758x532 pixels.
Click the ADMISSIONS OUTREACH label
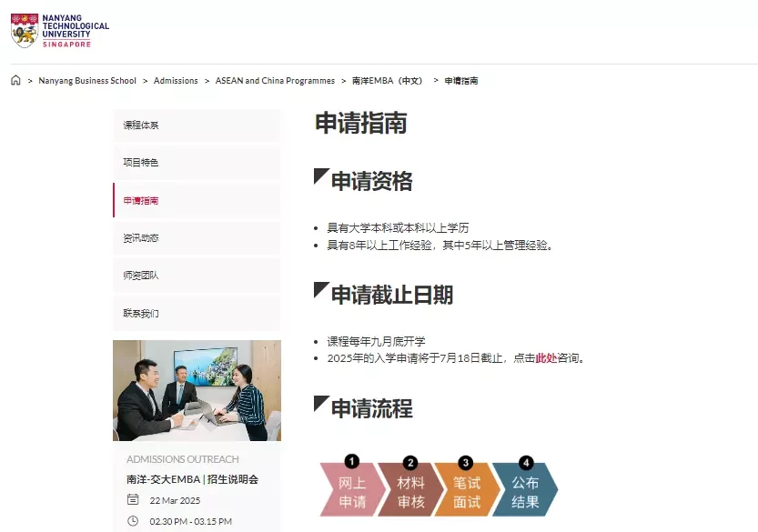[x=183, y=459]
